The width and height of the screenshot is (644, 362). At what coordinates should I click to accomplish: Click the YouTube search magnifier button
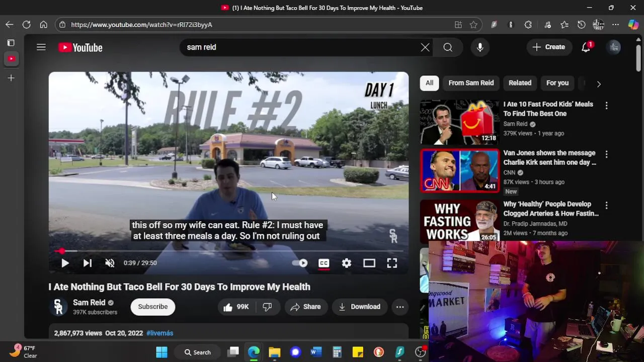pos(448,47)
